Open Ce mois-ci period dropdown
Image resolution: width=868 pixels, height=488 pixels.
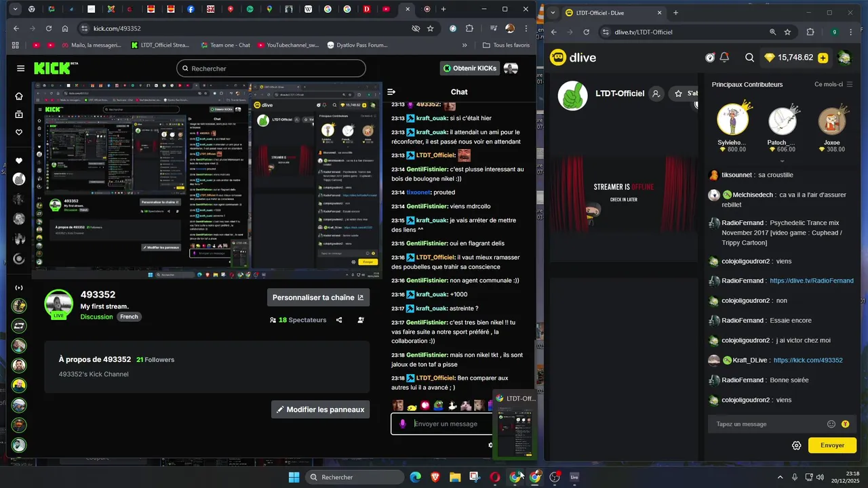833,84
